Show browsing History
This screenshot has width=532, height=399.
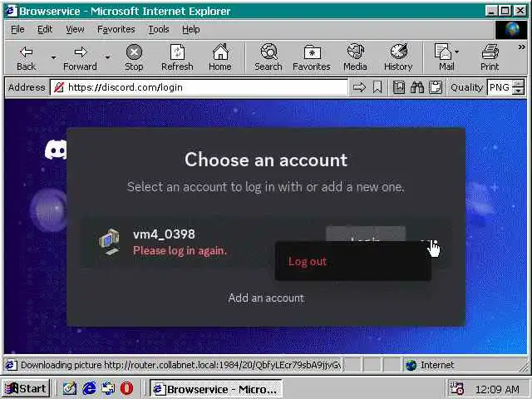[x=398, y=57]
